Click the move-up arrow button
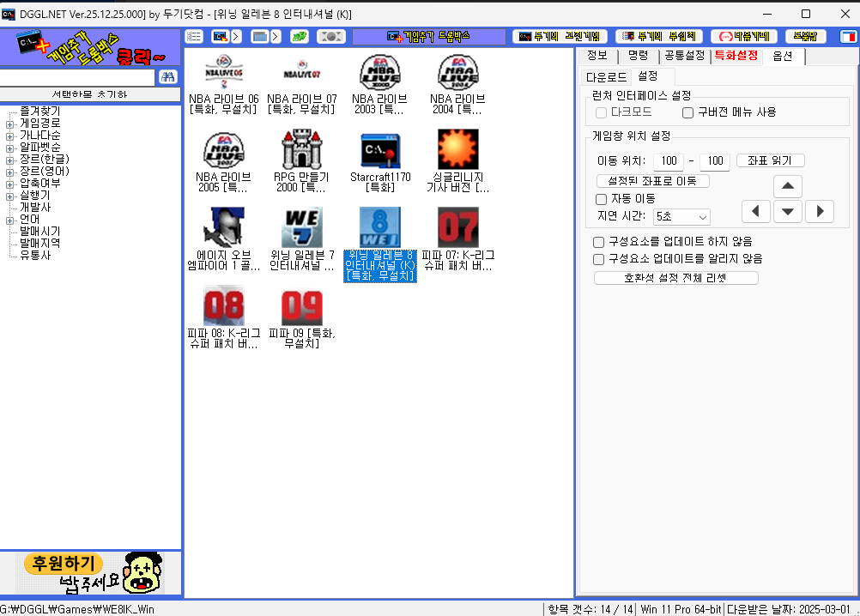This screenshot has height=616, width=860. [x=788, y=186]
